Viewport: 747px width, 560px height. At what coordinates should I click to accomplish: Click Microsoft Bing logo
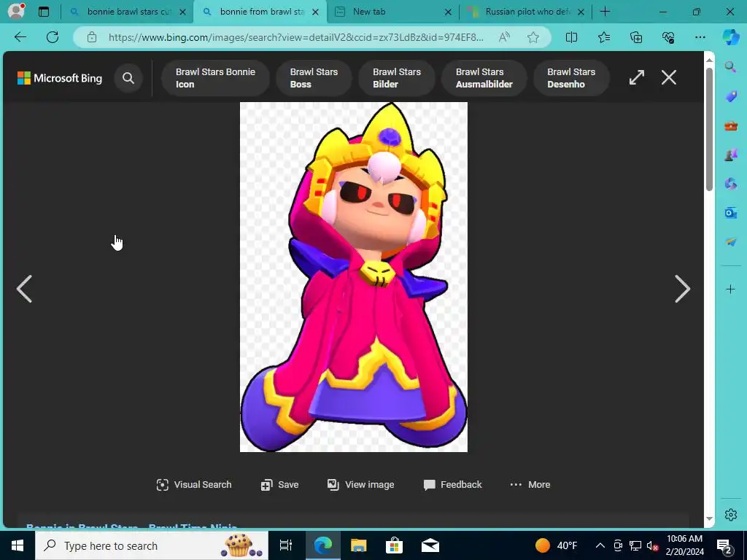pos(60,77)
